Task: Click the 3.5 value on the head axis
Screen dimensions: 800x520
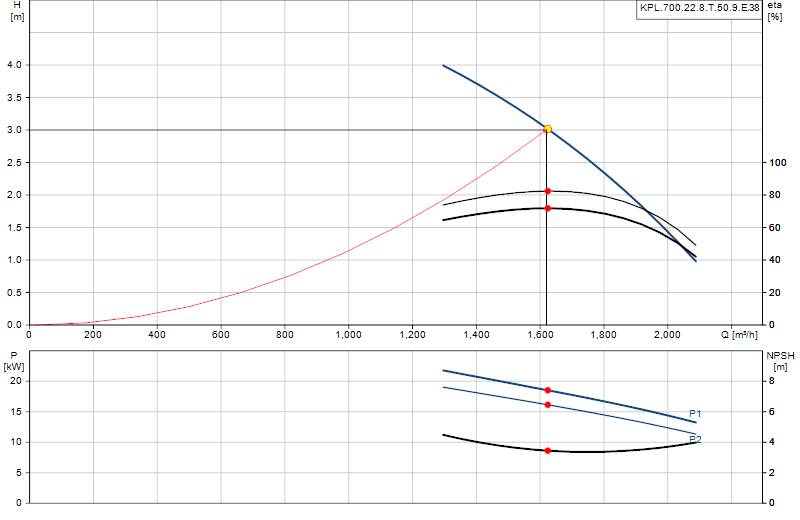Action: click(14, 97)
